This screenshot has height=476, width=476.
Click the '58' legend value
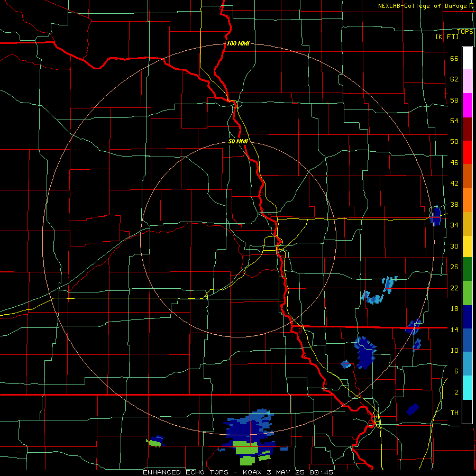click(454, 100)
